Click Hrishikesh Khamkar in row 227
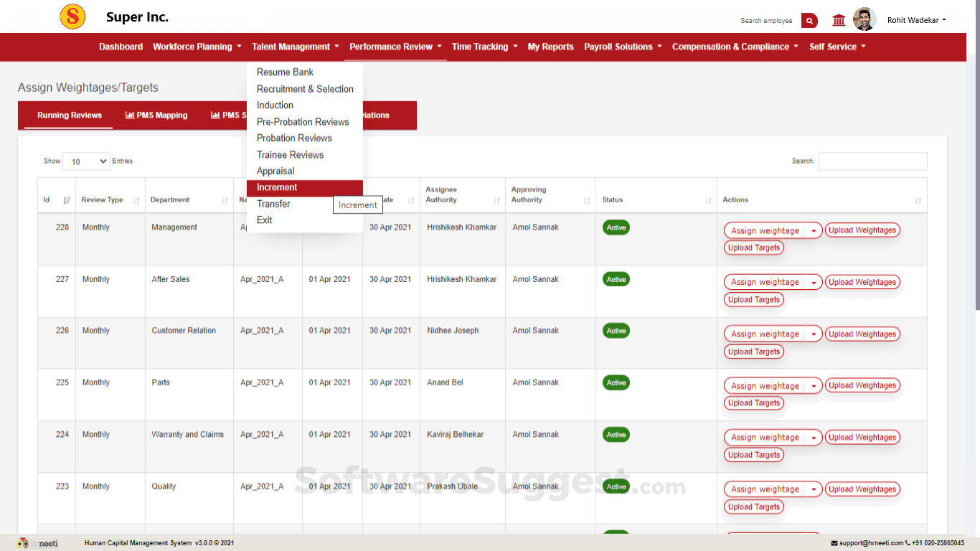980x551 pixels. point(461,279)
